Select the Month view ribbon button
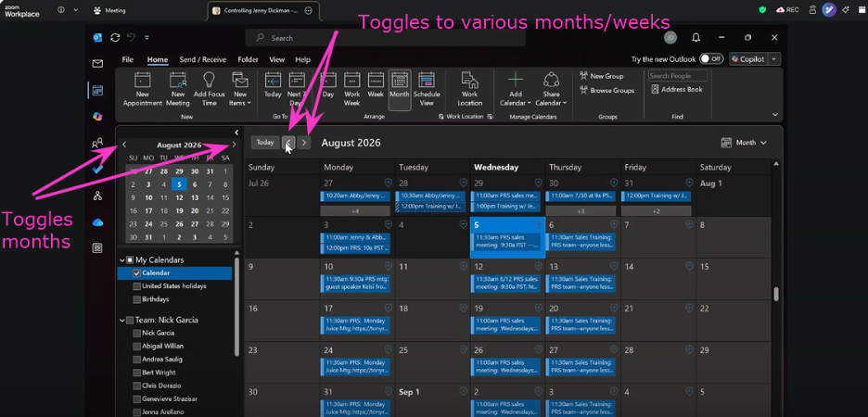This screenshot has width=868, height=417. pos(400,89)
